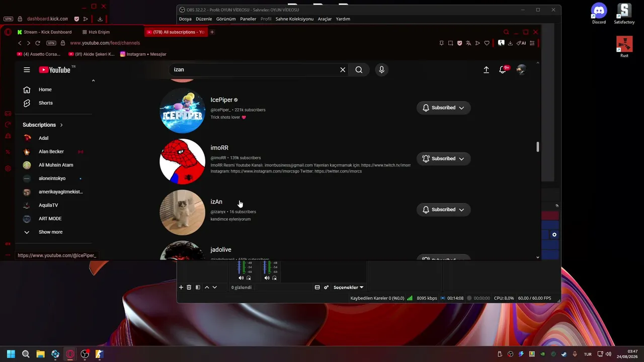The width and height of the screenshot is (644, 362).
Task: Open the Satisfactory desktop shortcut
Action: coord(624,14)
